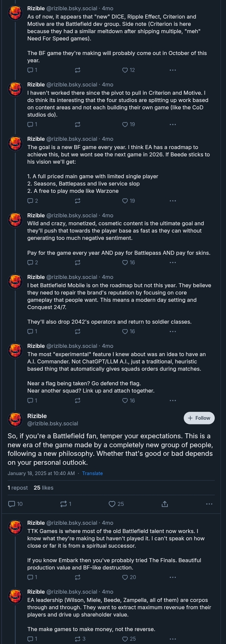Repost the post about yearly BF game roadmap
Screen dimensions: 226x644
point(77,201)
